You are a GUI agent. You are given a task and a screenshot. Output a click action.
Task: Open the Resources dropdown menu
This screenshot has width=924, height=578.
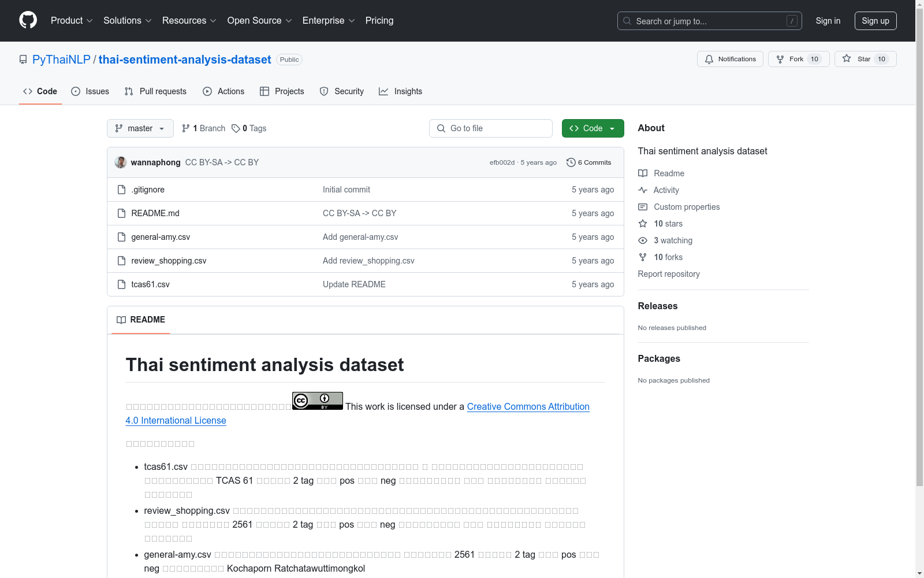(189, 21)
